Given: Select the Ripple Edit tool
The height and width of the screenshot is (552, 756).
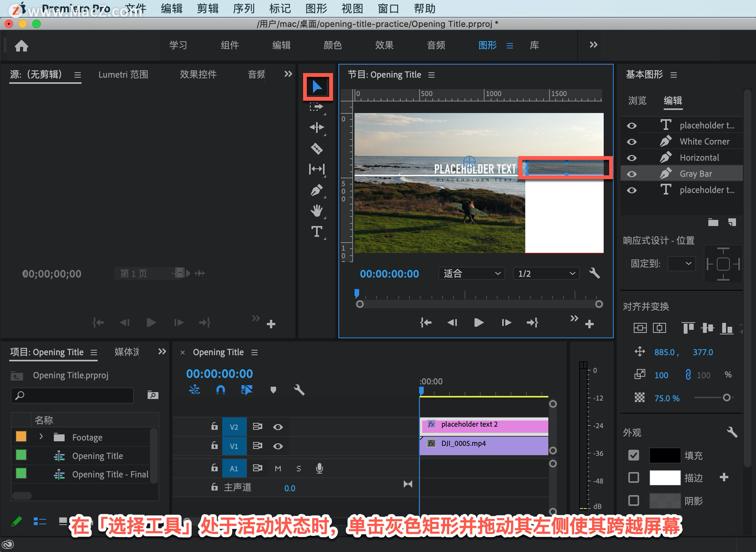Looking at the screenshot, I should tap(317, 128).
